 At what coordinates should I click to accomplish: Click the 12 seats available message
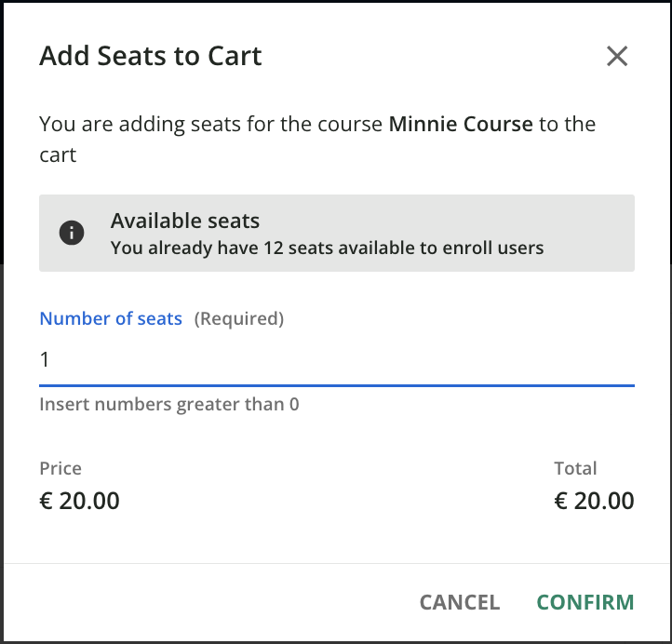[327, 248]
